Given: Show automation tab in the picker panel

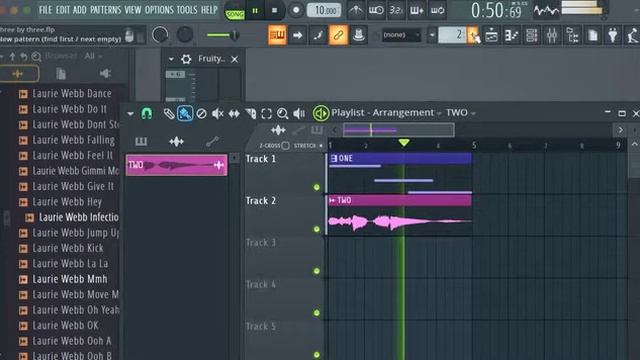Looking at the screenshot, I should point(212,142).
